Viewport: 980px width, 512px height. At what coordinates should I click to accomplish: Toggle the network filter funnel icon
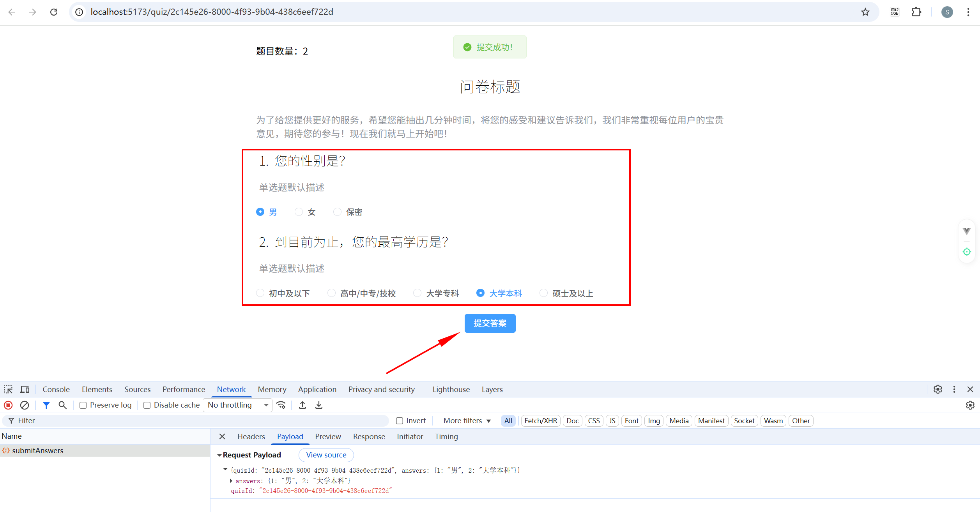coord(46,405)
